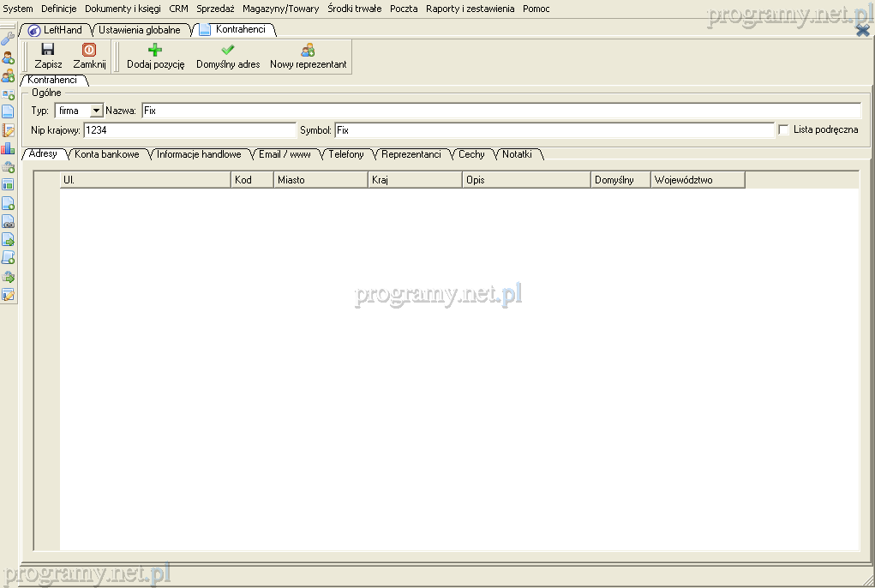Click the green plus Dodaj pozycję icon

[155, 50]
